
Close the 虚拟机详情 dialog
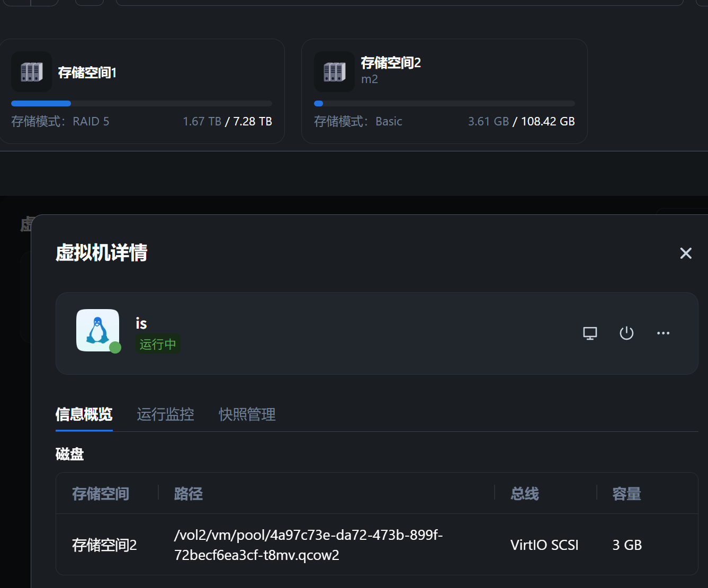tap(686, 254)
